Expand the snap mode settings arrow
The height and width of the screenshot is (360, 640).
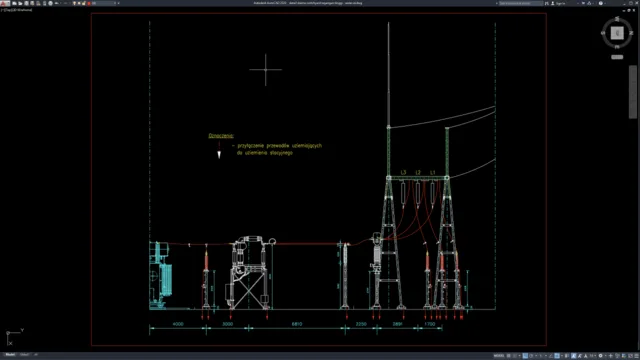[520, 356]
